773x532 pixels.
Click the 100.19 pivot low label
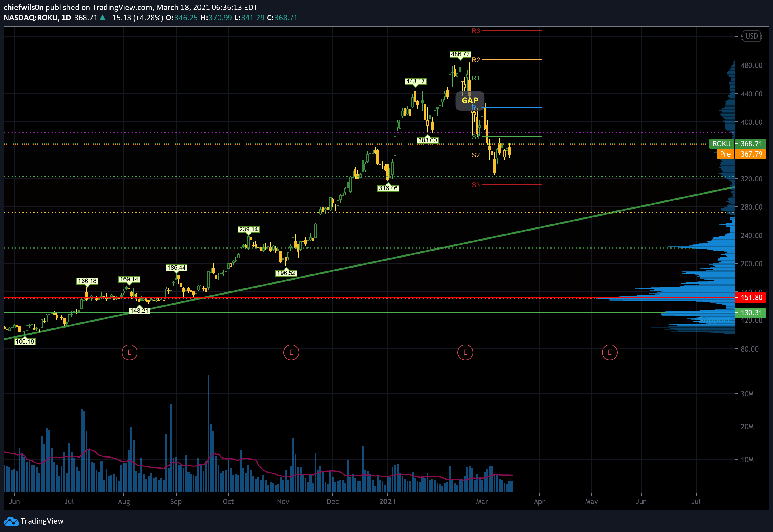coord(25,342)
